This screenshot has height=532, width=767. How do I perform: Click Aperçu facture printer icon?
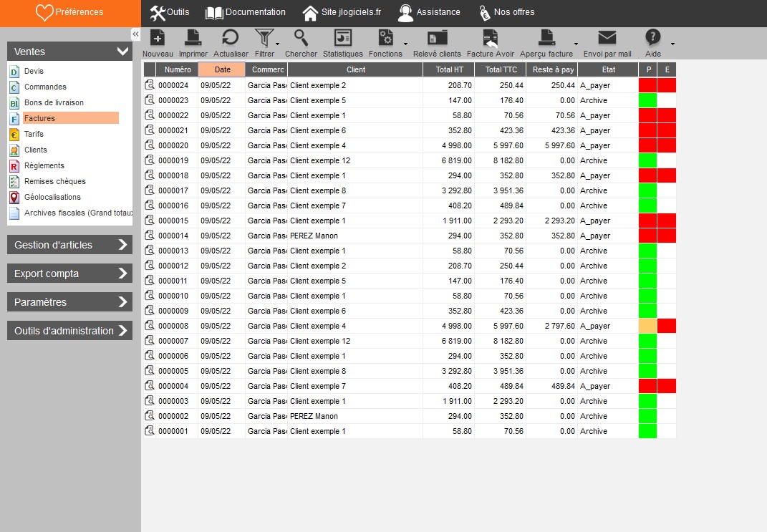click(546, 38)
